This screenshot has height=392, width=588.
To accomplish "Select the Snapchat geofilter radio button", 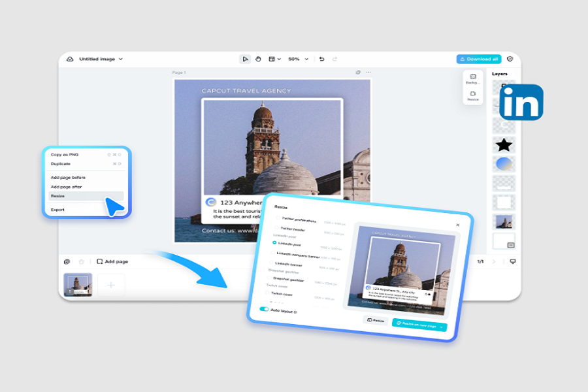I will (269, 278).
